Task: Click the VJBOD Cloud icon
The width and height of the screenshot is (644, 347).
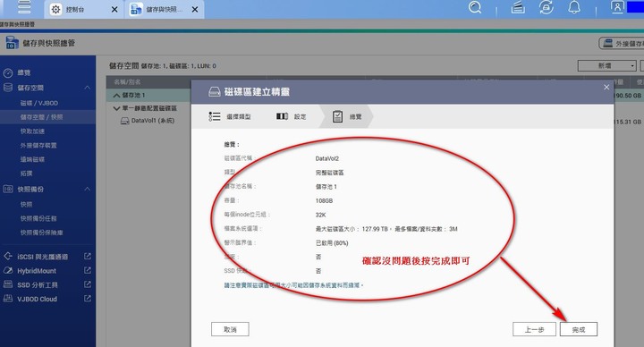Action: pyautogui.click(x=8, y=298)
